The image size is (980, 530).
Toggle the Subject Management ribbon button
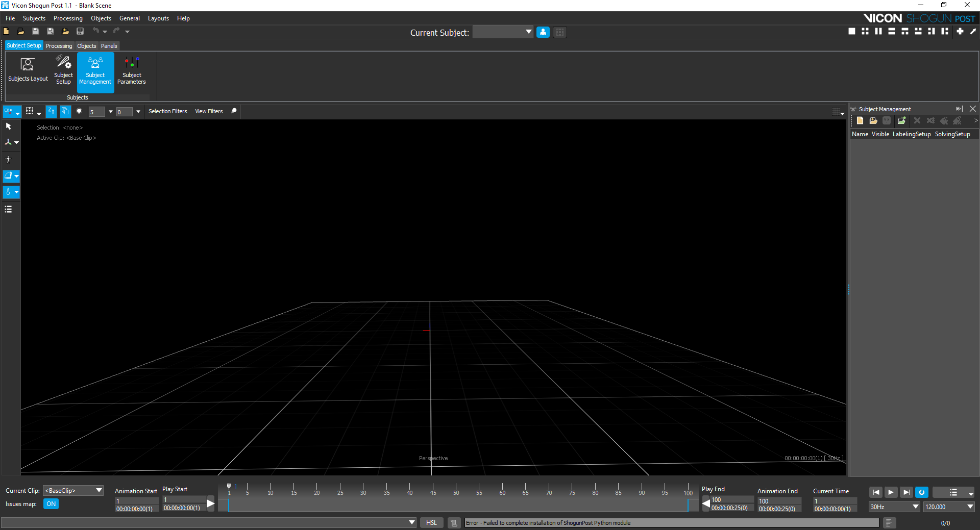[95, 72]
